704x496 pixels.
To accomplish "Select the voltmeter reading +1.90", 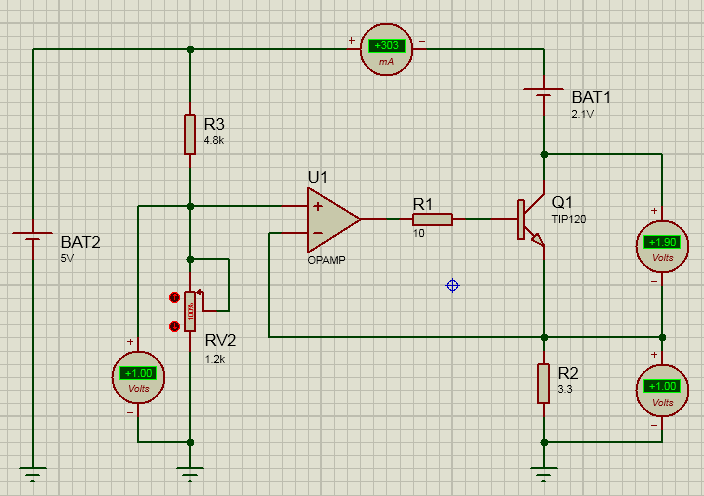I will [662, 246].
